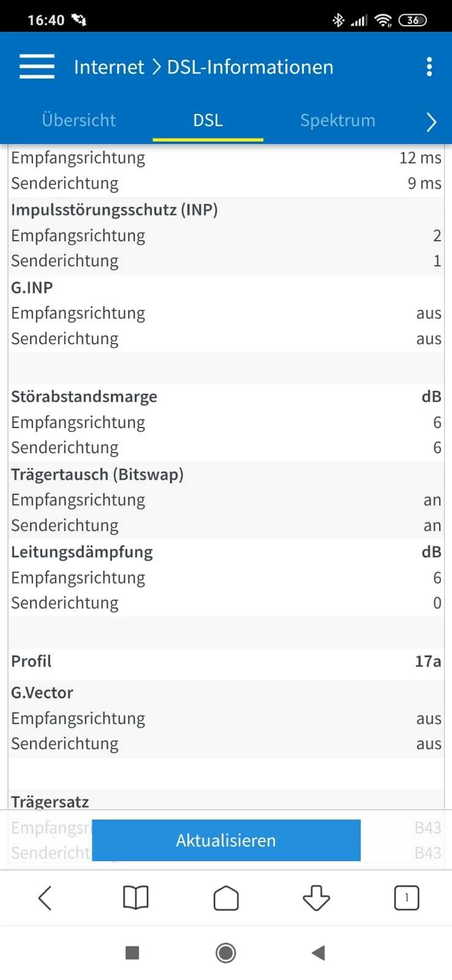Viewport: 452px width, 980px height.
Task: Open the browser downloads icon
Action: tap(316, 898)
